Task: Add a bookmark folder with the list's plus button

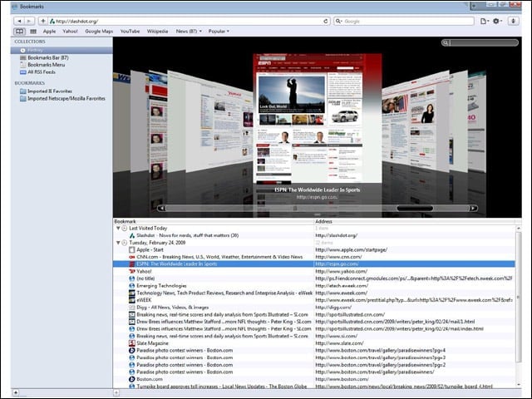Action: [x=116, y=392]
